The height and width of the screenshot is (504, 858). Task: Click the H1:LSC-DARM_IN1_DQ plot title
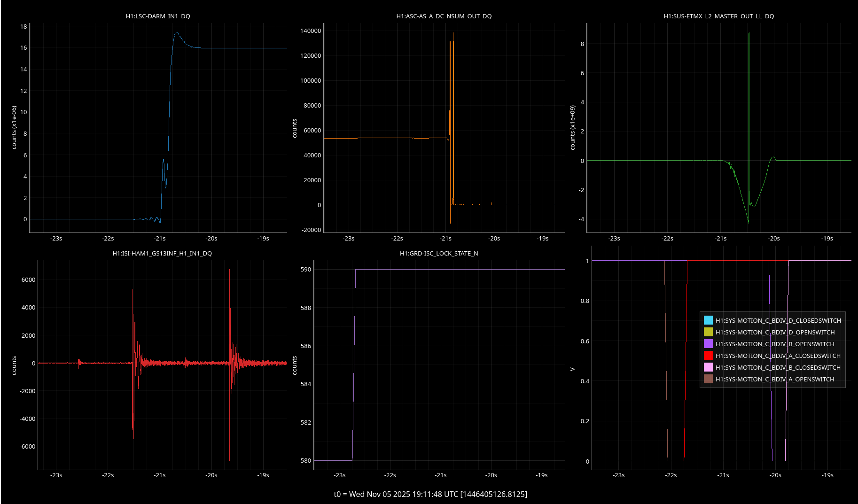[x=158, y=16]
